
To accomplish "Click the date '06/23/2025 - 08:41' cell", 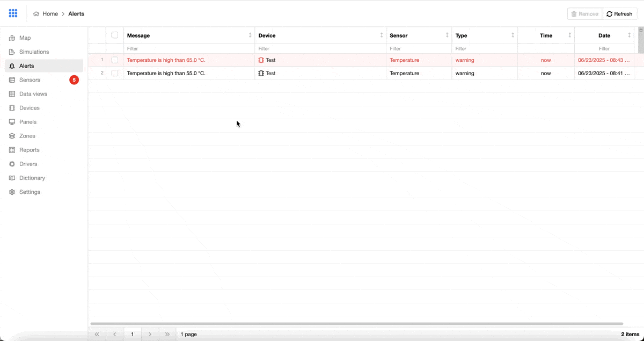I will point(604,73).
